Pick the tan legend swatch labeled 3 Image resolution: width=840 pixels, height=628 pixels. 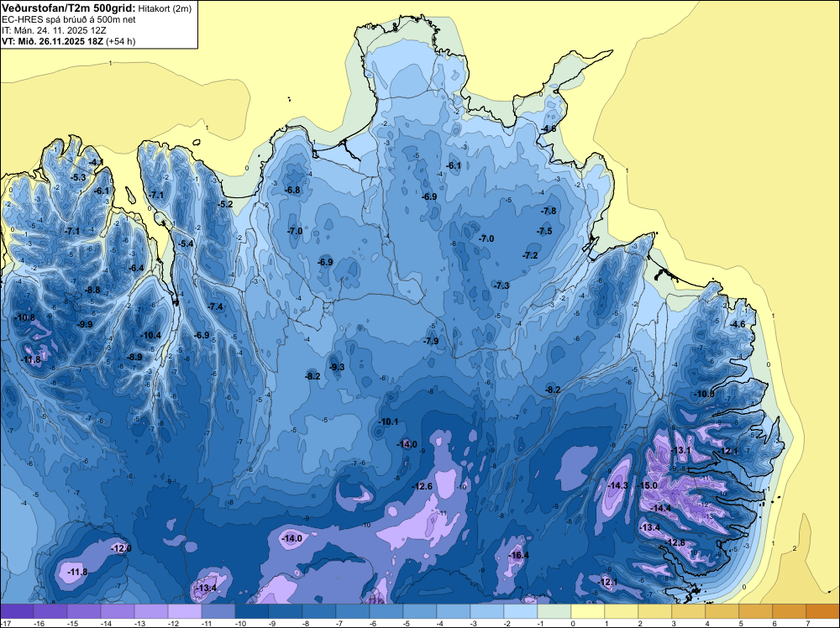[689, 611]
